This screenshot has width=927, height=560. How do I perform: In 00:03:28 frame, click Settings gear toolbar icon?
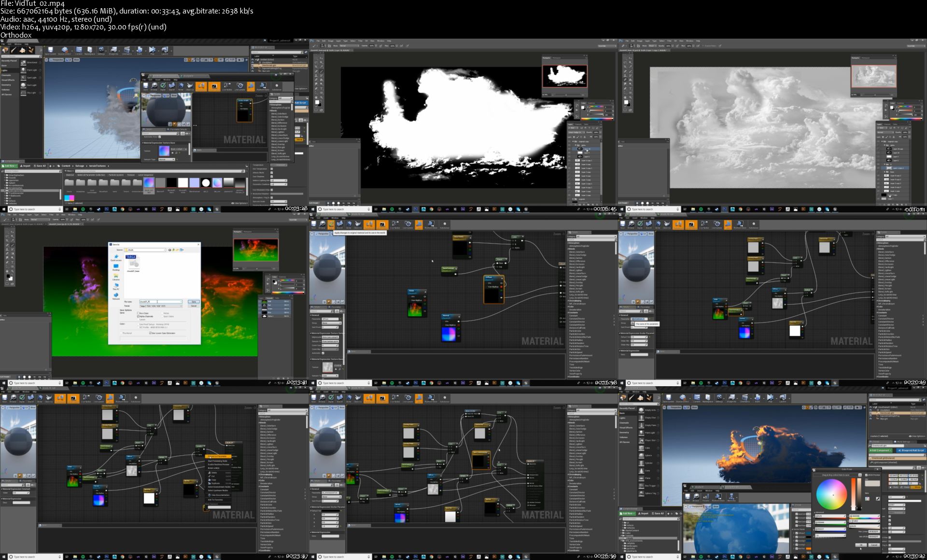[x=101, y=50]
